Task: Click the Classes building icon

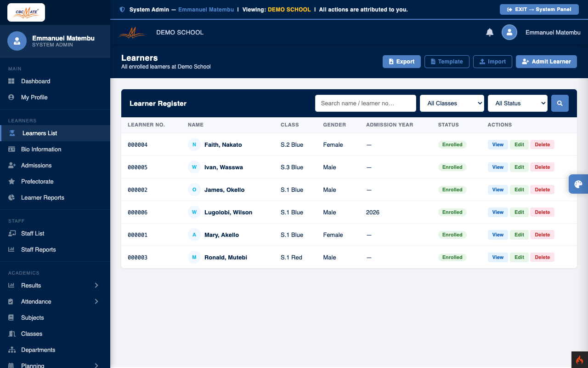Action: tap(11, 333)
